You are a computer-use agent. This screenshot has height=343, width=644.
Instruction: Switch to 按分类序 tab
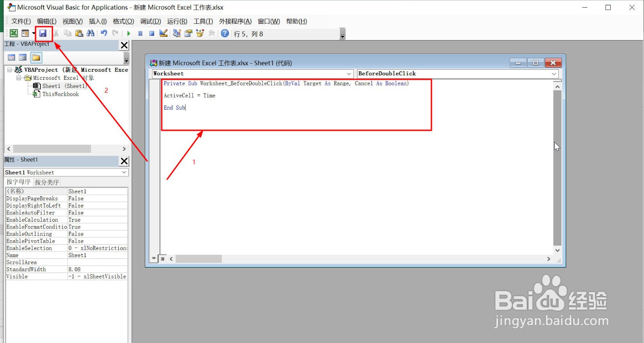coord(47,182)
